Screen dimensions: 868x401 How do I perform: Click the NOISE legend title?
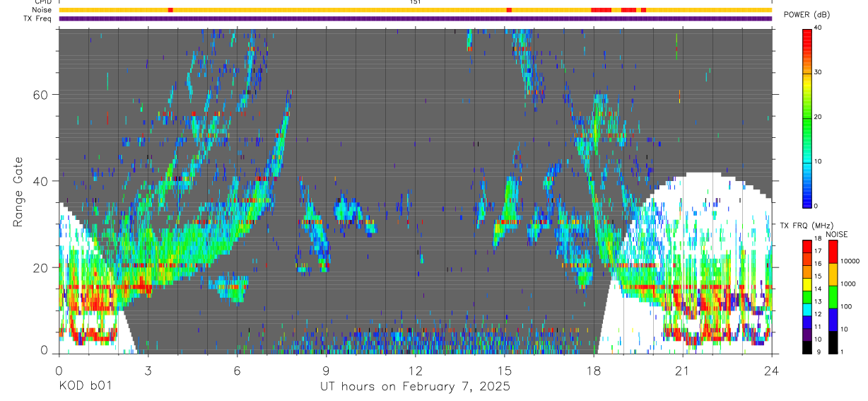point(837,234)
